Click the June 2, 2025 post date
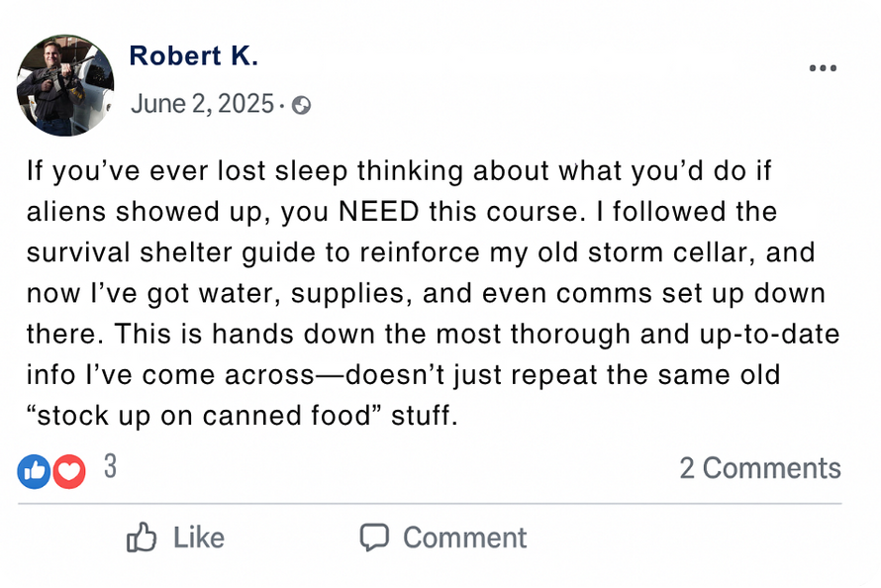 click(202, 104)
